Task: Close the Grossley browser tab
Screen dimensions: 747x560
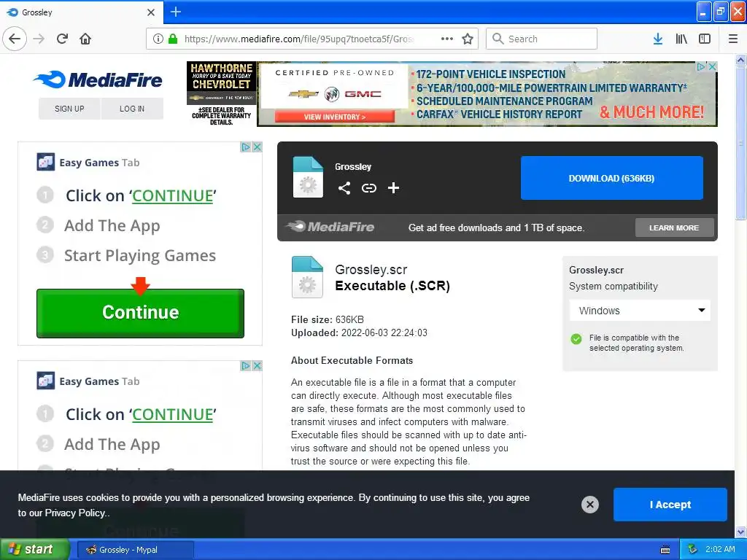Action: tap(151, 12)
